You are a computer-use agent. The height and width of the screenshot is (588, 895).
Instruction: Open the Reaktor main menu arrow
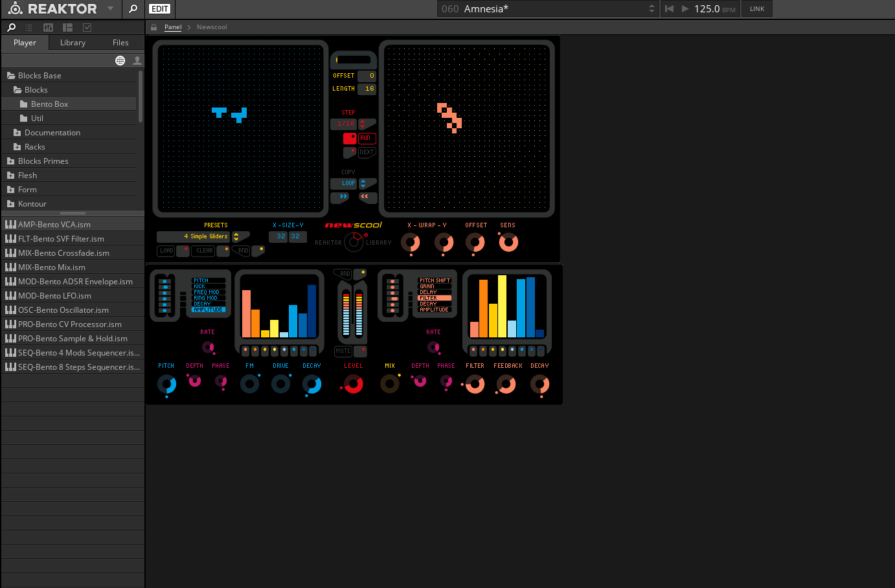110,9
